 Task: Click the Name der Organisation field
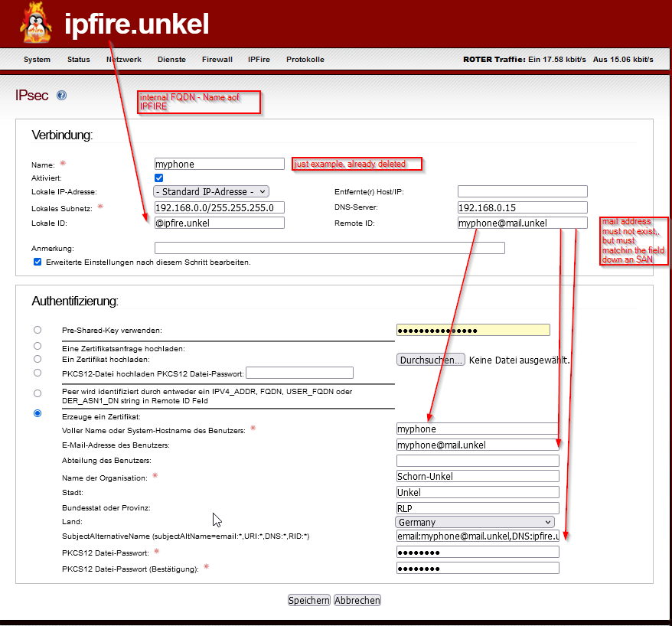pyautogui.click(x=478, y=477)
